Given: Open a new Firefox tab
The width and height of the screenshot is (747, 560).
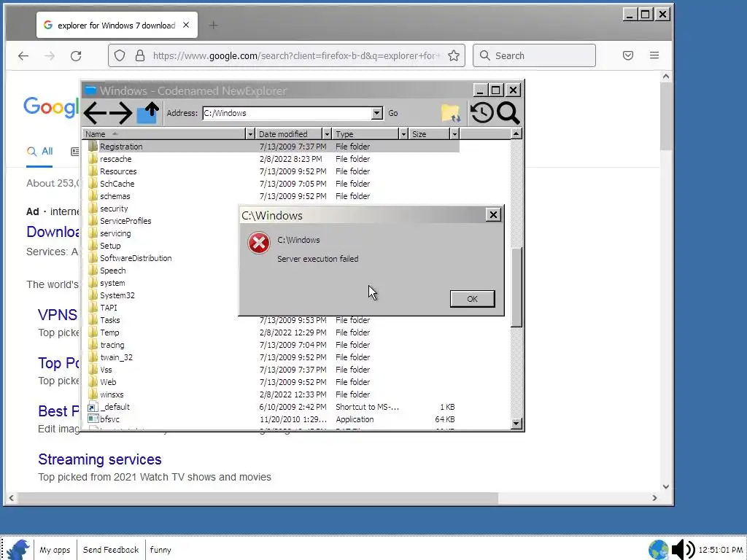Looking at the screenshot, I should [x=214, y=26].
